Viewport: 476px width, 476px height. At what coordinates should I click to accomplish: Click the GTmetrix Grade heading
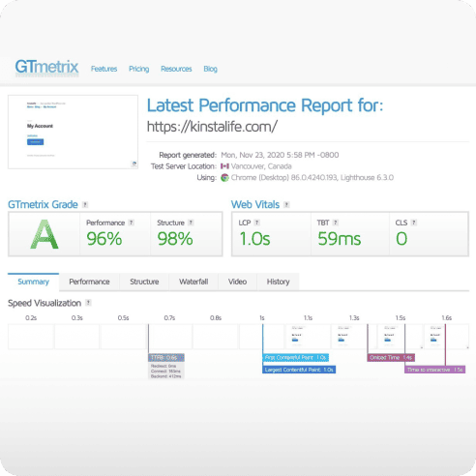pos(43,204)
